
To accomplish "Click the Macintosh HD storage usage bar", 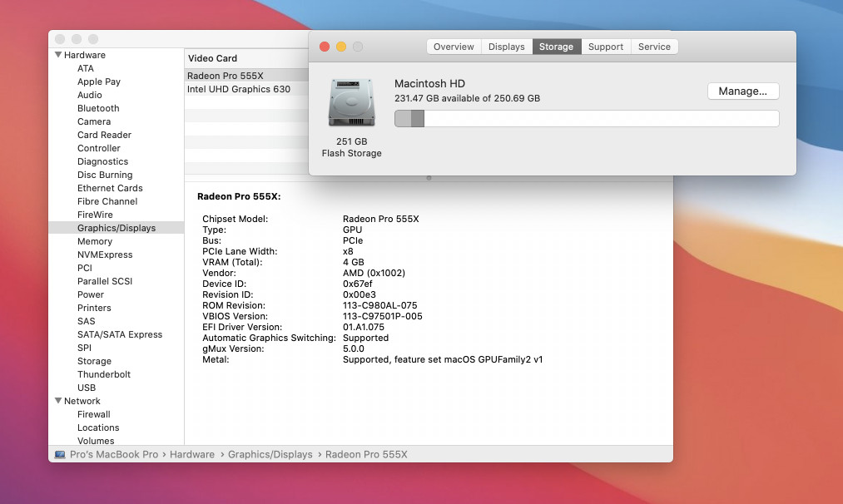I will click(587, 119).
